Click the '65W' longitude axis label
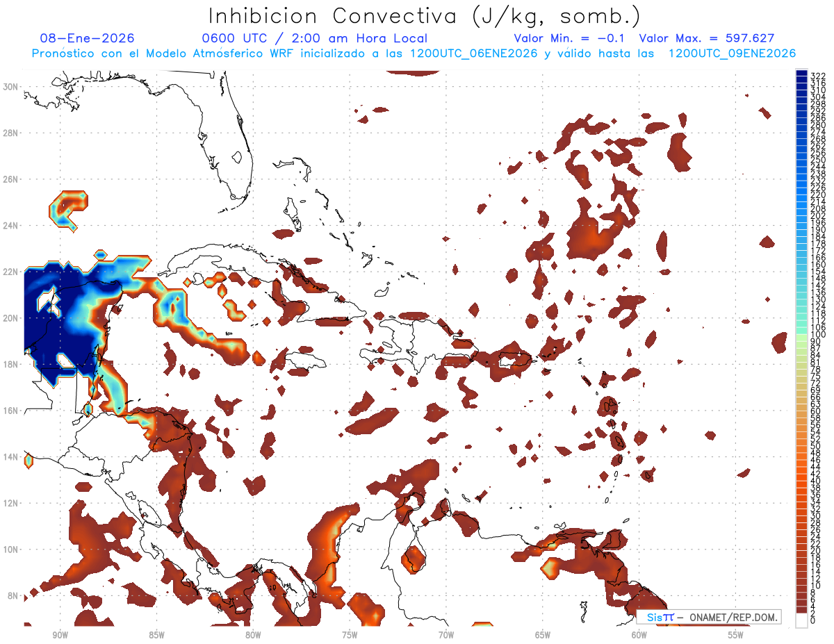The height and width of the screenshot is (644, 834). click(543, 635)
